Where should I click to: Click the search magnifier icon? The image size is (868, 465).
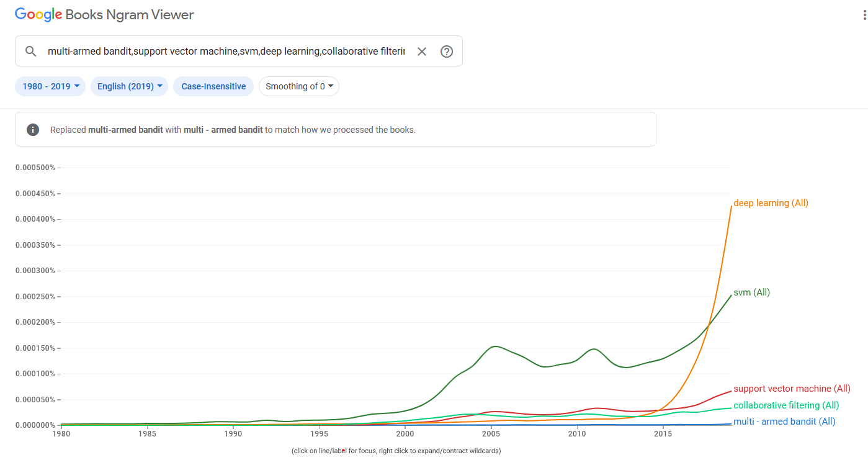tap(30, 52)
